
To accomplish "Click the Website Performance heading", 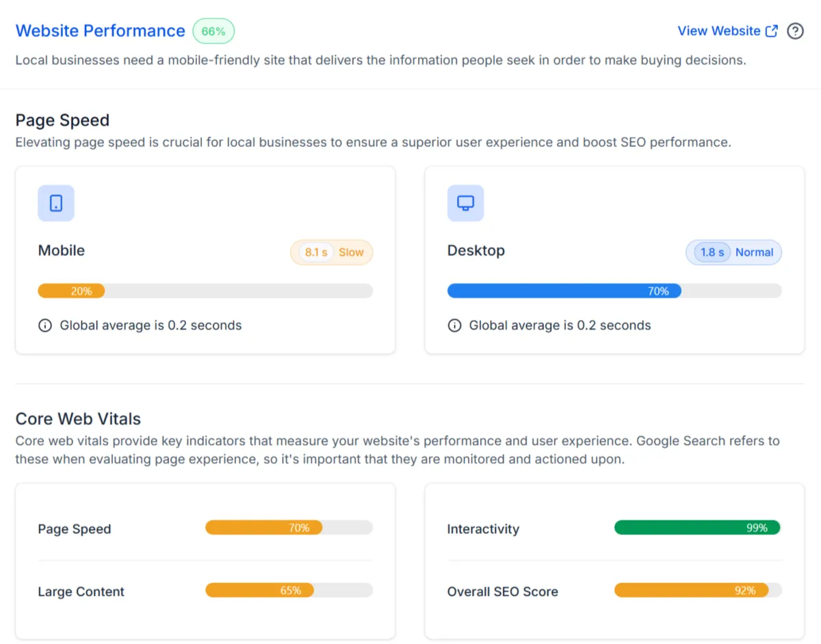I will click(x=101, y=31).
